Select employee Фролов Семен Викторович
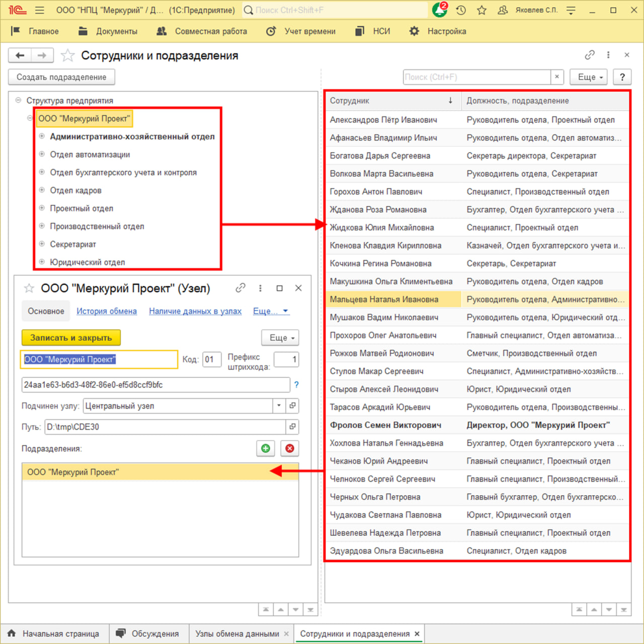This screenshot has height=644, width=644. pyautogui.click(x=385, y=425)
